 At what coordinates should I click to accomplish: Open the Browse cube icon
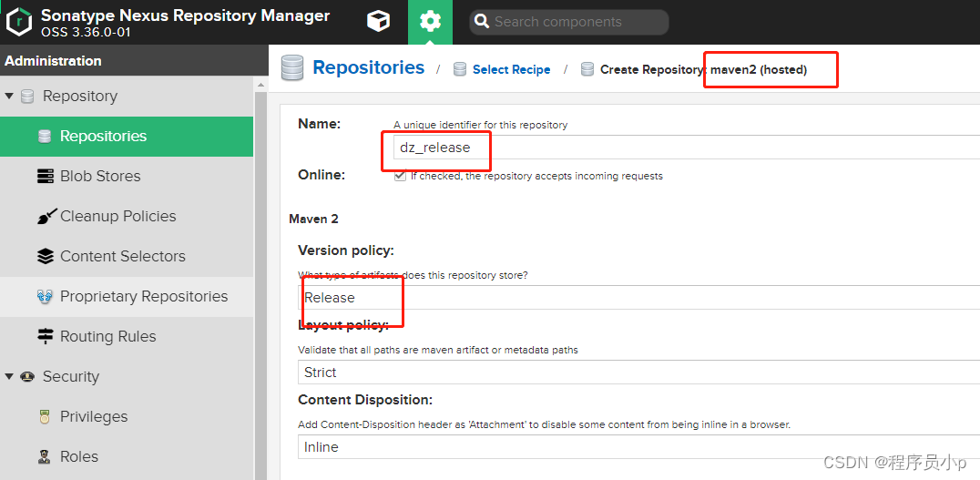pyautogui.click(x=378, y=22)
